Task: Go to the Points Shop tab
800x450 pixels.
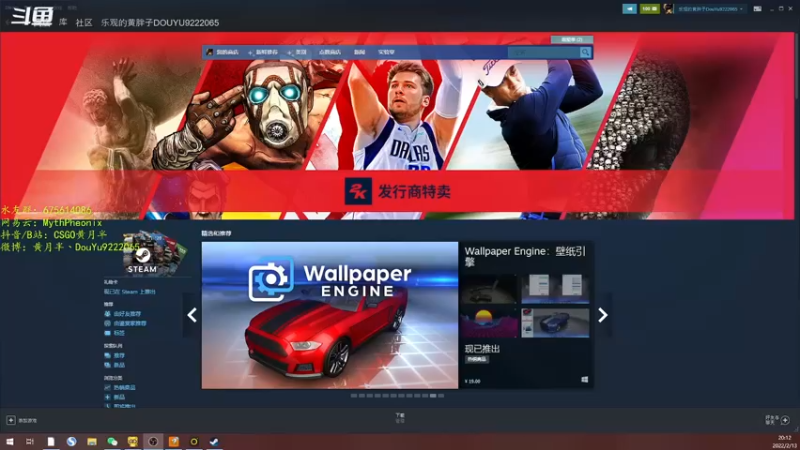Action: 330,52
